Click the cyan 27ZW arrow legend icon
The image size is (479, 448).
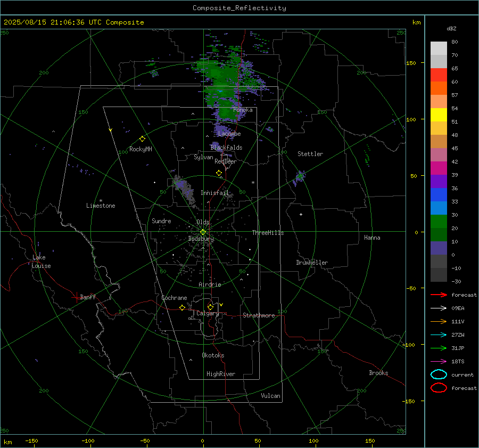[x=439, y=335]
